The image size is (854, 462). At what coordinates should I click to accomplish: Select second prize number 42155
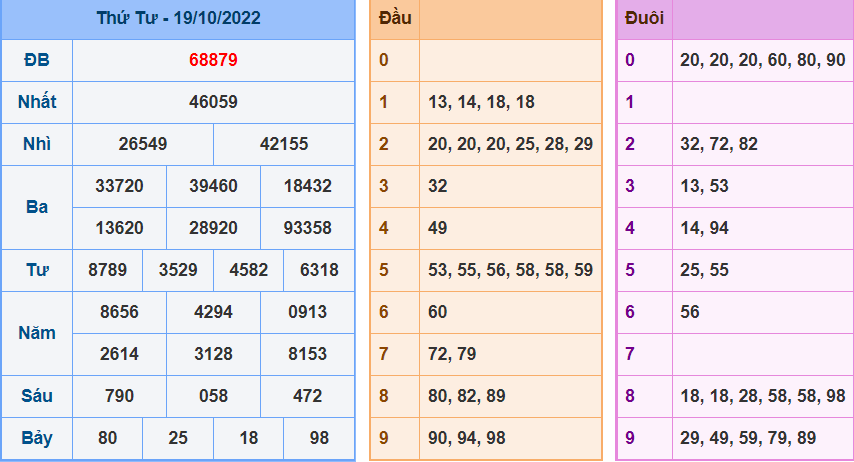pos(284,144)
